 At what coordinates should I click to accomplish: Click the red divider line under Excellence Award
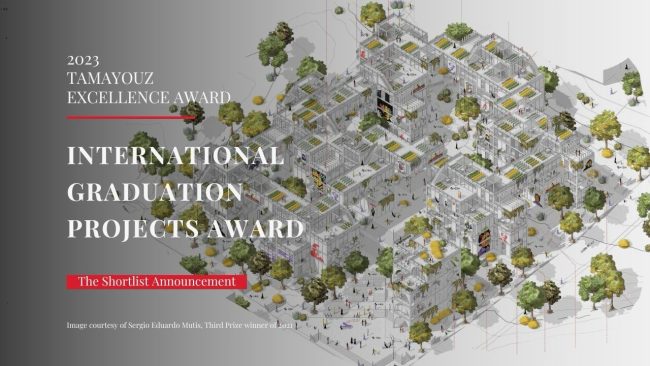click(131, 117)
